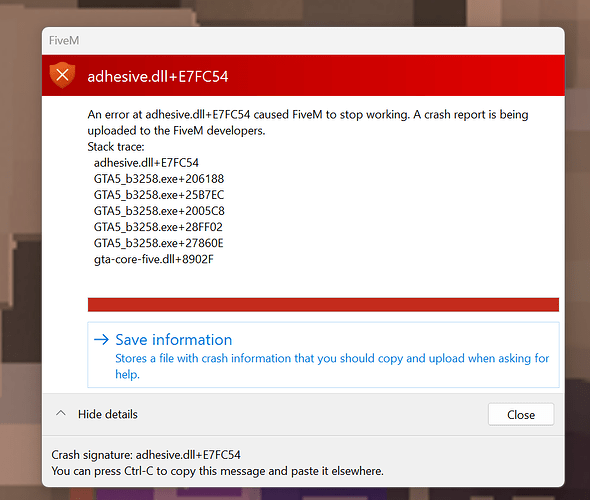Click the 'Stores a file with crash information' text
This screenshot has width=590, height=500.
(x=332, y=366)
